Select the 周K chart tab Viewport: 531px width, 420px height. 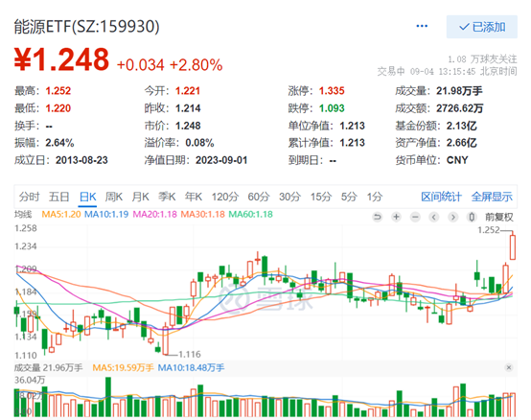click(x=114, y=197)
